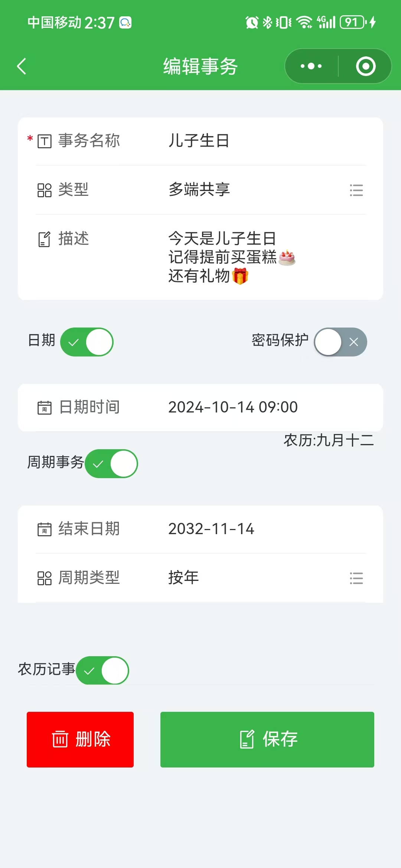Screen dimensions: 401x868
Task: Tap the mini-program close circle icon
Action: 365,66
